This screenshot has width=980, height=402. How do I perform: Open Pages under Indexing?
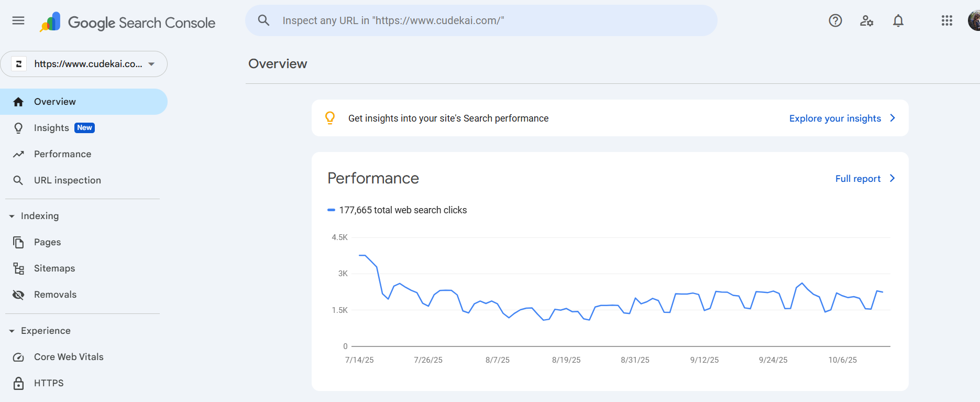pyautogui.click(x=84, y=242)
